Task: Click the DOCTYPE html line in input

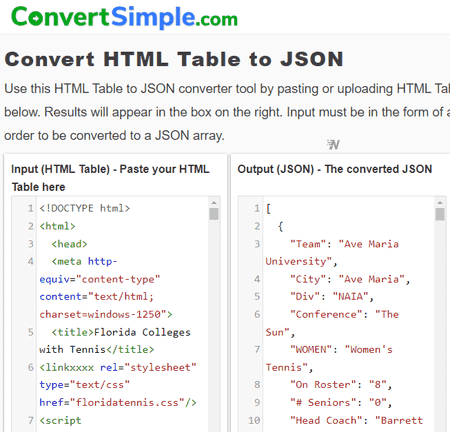Action: pyautogui.click(x=85, y=208)
